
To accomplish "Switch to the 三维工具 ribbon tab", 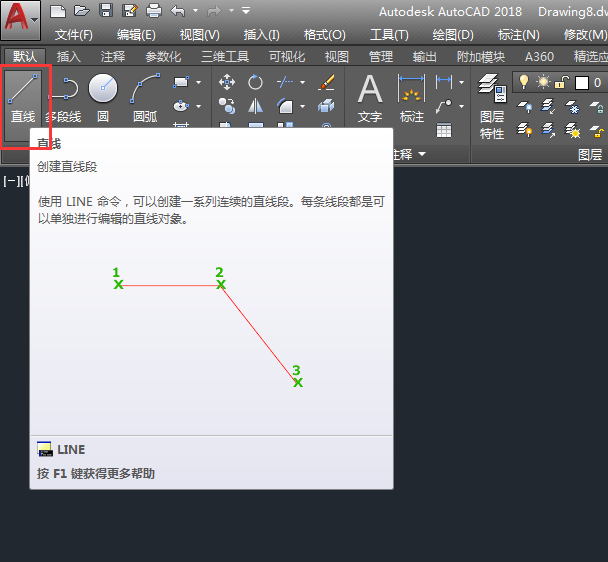I will (225, 57).
